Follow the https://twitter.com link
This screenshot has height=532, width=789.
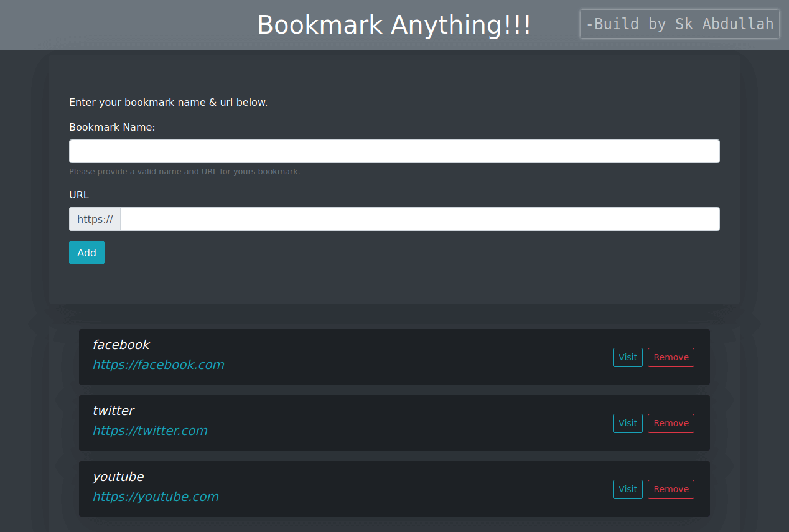(150, 431)
